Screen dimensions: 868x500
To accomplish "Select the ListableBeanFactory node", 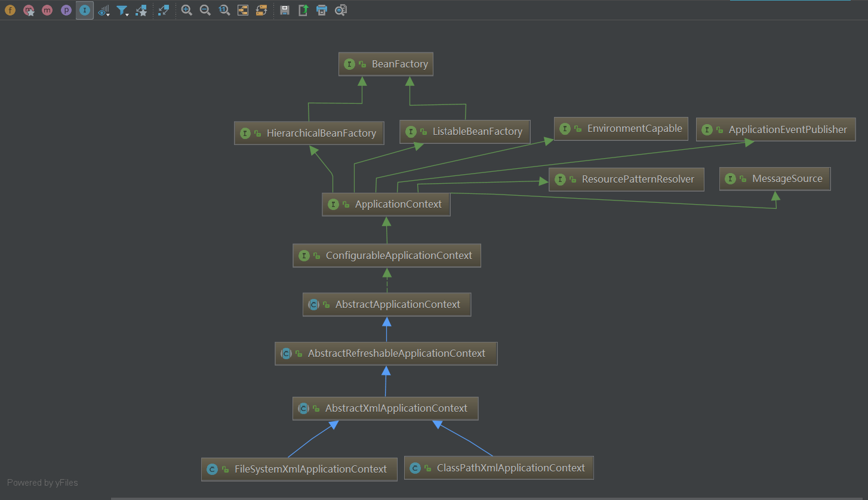I will [x=464, y=132].
